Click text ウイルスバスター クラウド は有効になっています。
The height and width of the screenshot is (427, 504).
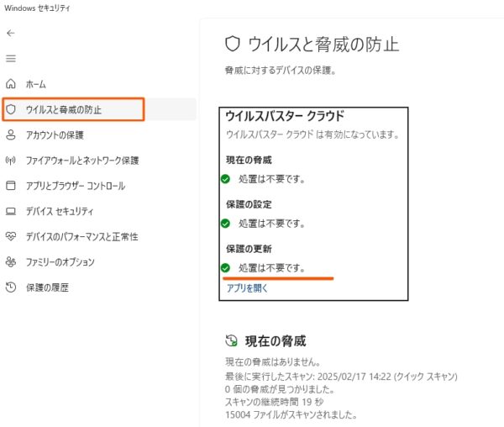coord(312,134)
